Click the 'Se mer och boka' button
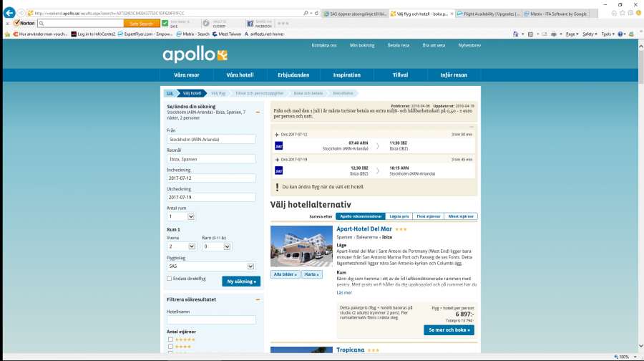The width and height of the screenshot is (644, 361). tap(448, 329)
